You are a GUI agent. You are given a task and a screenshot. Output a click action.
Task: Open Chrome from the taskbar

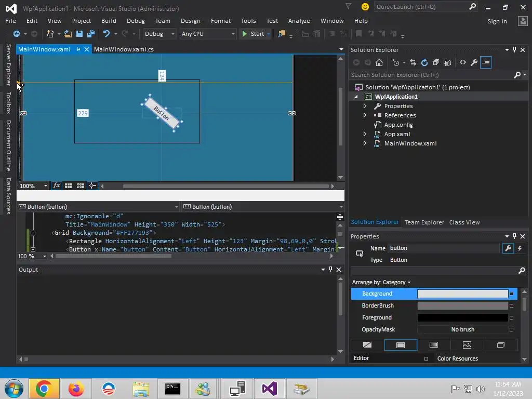[x=44, y=389]
